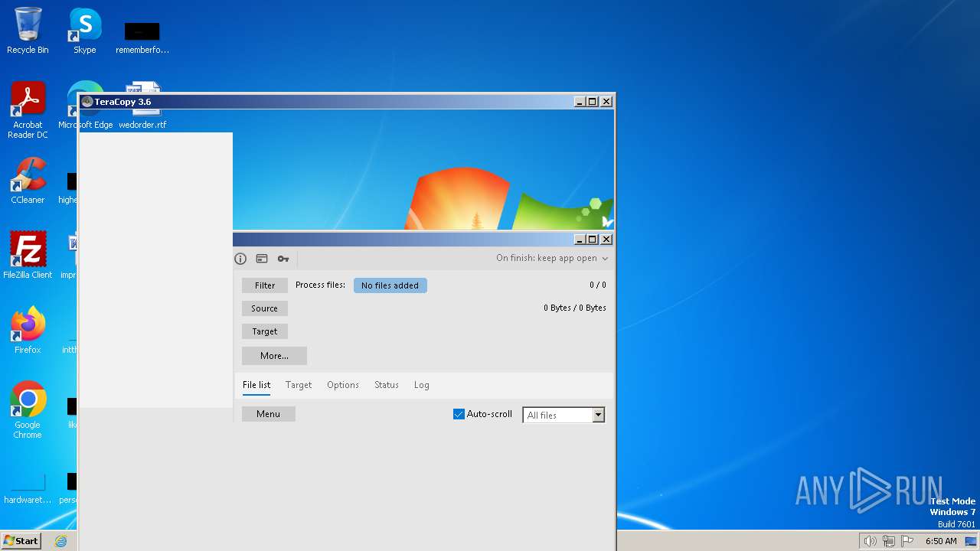Click the Filter button
Image resolution: width=980 pixels, height=551 pixels.
pos(265,285)
